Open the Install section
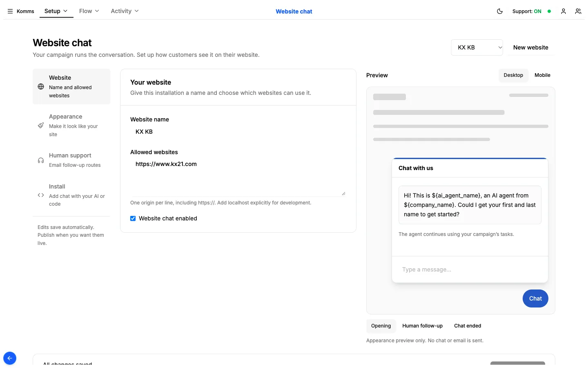588x368 pixels. pyautogui.click(x=71, y=195)
